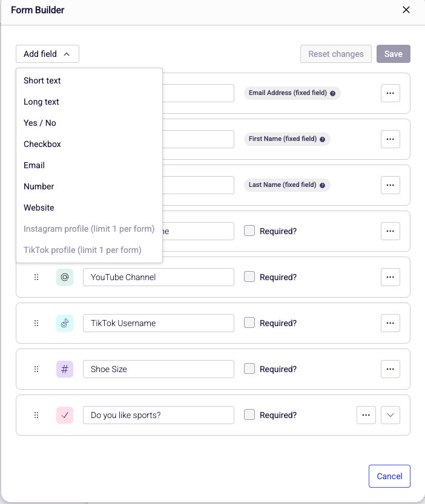This screenshot has width=425, height=504.
Task: Select the TikTok note icon
Action: click(65, 323)
